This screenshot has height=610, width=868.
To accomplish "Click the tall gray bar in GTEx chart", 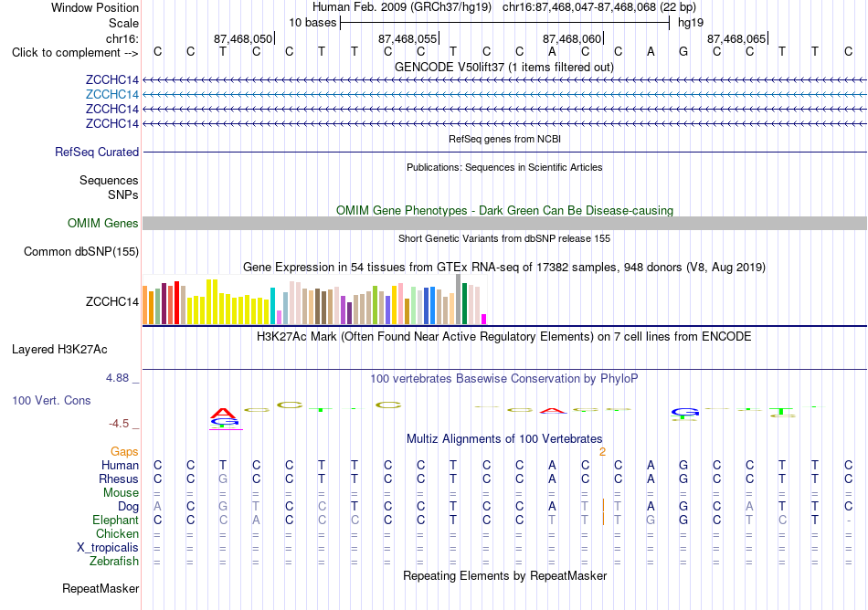I will [x=459, y=300].
